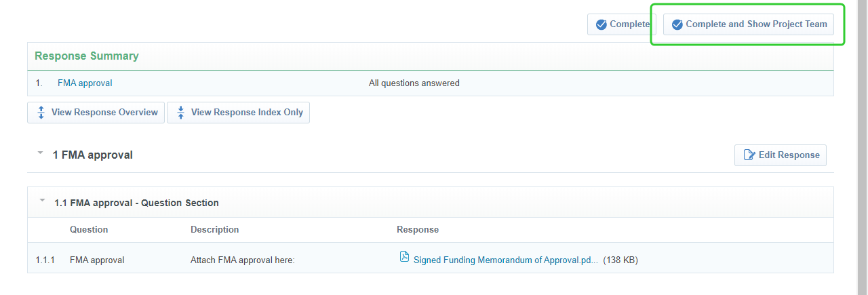Screen dimensions: 868x295
Task: Click the checkmark icon on the Complete button
Action: [601, 24]
